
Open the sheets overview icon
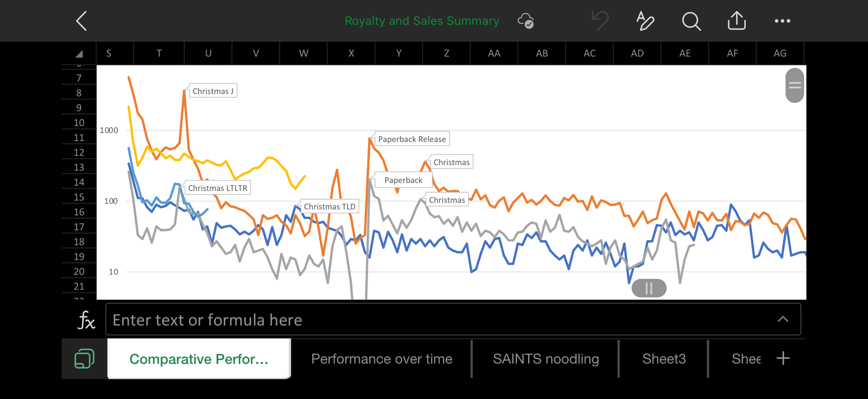tap(84, 359)
